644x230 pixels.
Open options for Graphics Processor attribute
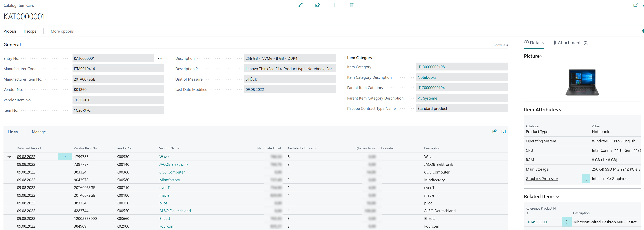pos(586,179)
